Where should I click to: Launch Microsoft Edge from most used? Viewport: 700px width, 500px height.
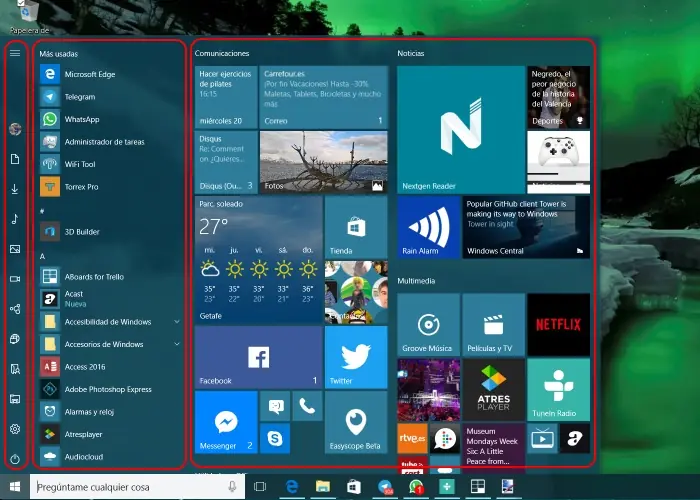point(111,74)
